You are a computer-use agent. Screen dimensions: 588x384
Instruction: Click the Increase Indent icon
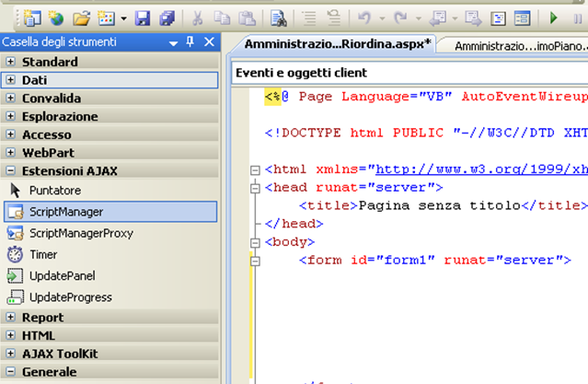coord(334,17)
